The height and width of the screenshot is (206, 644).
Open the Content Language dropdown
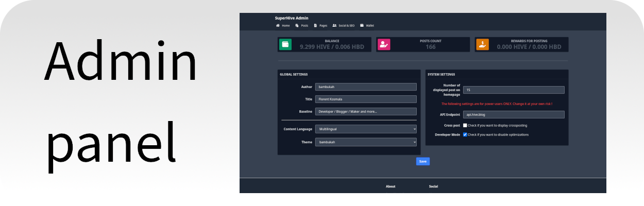(366, 129)
